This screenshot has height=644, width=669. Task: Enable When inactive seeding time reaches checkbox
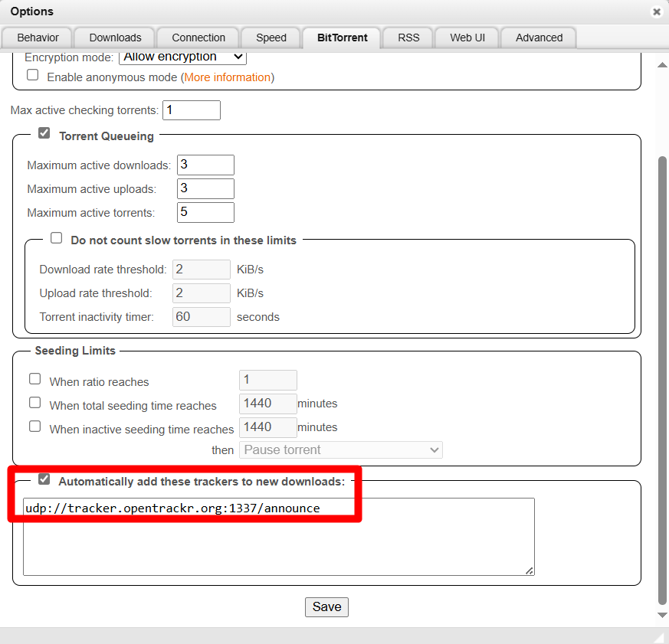(35, 427)
